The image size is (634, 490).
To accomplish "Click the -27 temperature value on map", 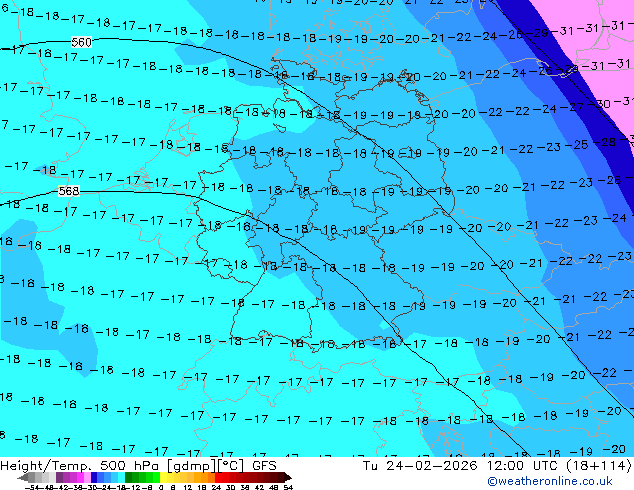I will 573,107.
